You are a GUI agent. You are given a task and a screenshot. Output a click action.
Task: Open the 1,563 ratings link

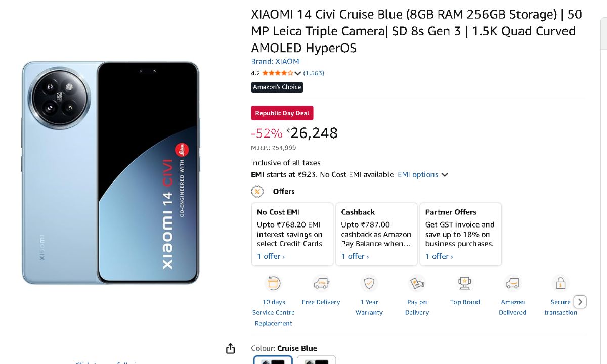coord(314,73)
